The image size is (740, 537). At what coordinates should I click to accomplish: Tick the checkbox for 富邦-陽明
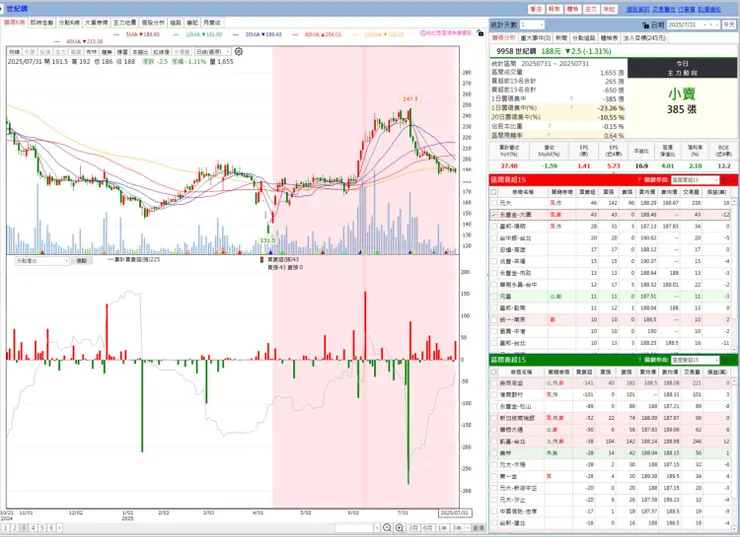(494, 227)
